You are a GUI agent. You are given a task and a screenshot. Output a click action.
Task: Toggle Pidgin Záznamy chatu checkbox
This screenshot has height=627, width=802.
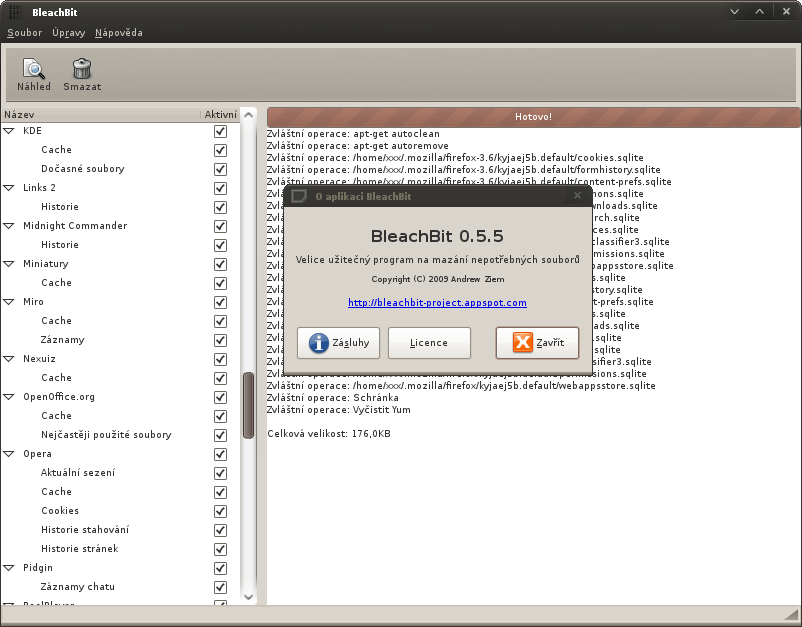point(220,587)
